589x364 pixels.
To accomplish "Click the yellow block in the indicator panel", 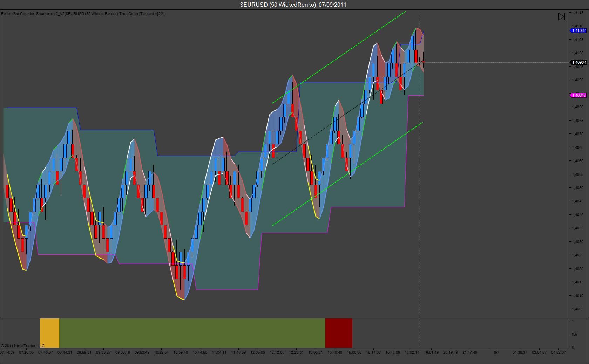I will (49, 333).
